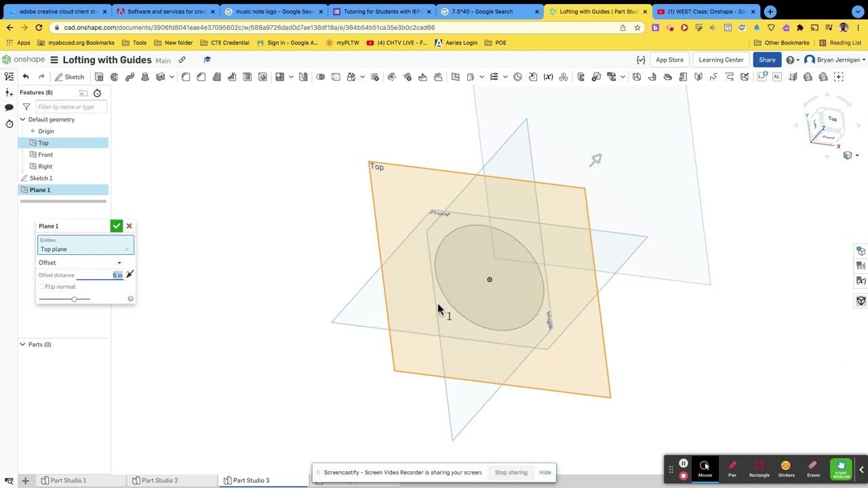Image resolution: width=868 pixels, height=488 pixels.
Task: Open the rollback history stopwatch icon in Features header
Action: click(x=97, y=93)
